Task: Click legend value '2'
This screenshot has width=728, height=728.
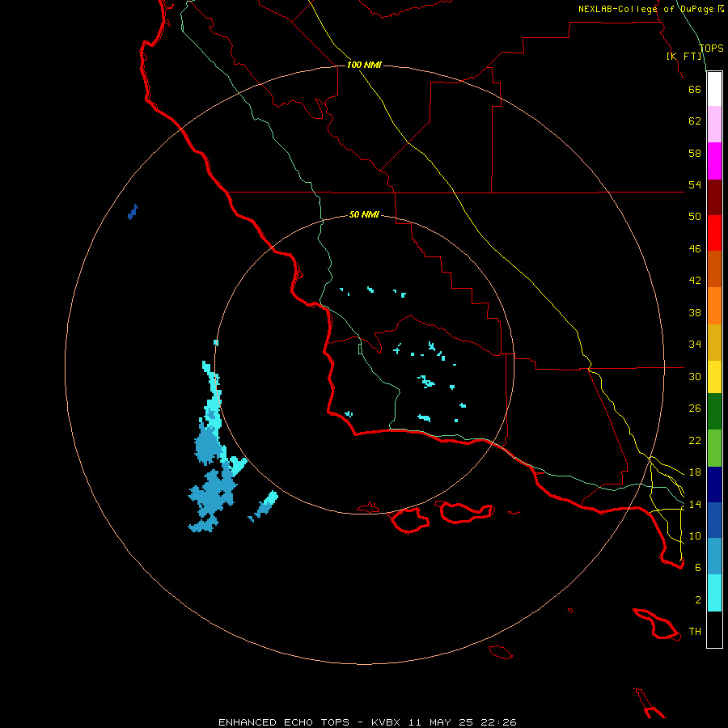Action: 697,600
